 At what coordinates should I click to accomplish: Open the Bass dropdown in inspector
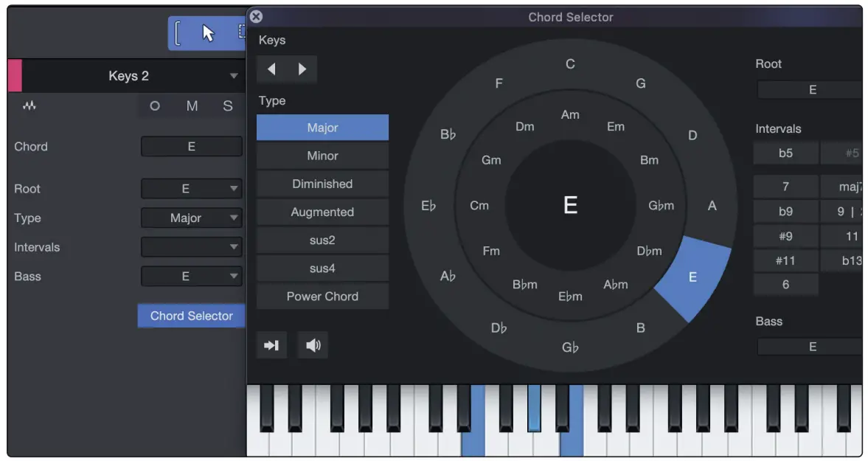[192, 276]
